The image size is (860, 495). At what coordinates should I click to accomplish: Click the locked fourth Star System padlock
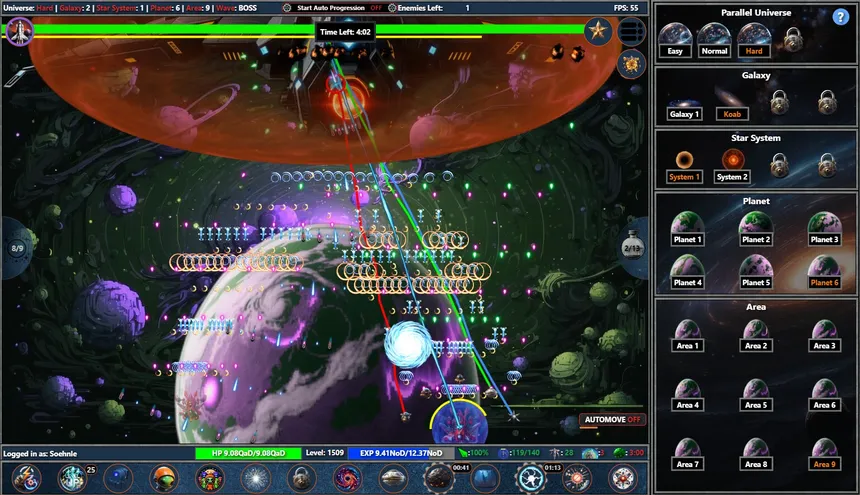pos(827,165)
